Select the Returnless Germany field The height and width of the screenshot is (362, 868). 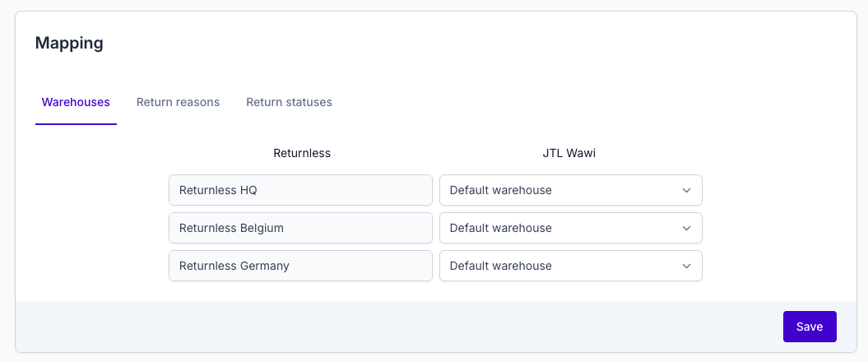click(x=300, y=266)
